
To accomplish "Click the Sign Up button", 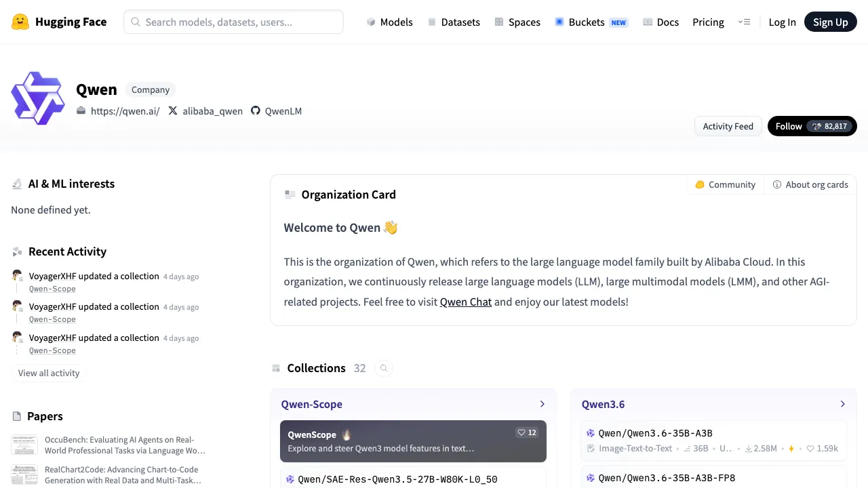I will [831, 22].
